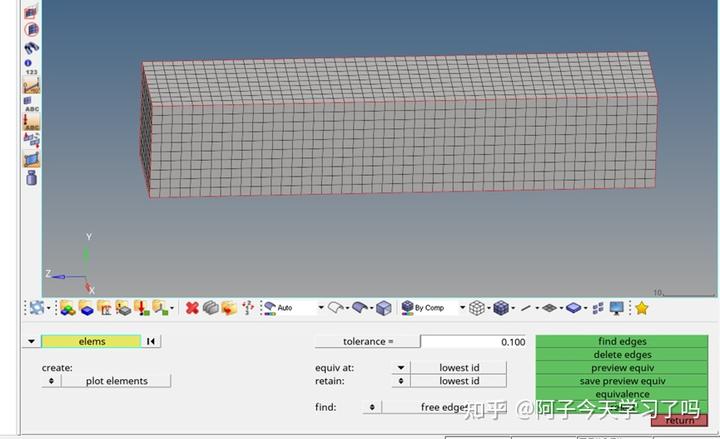720x439 pixels.
Task: Click the find edges button
Action: point(622,341)
